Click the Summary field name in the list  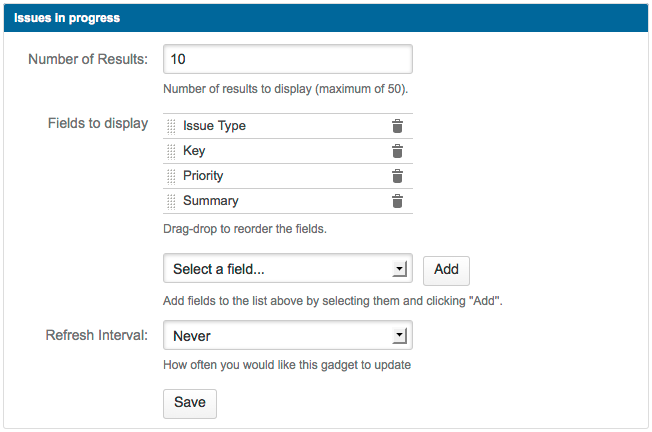click(x=210, y=201)
